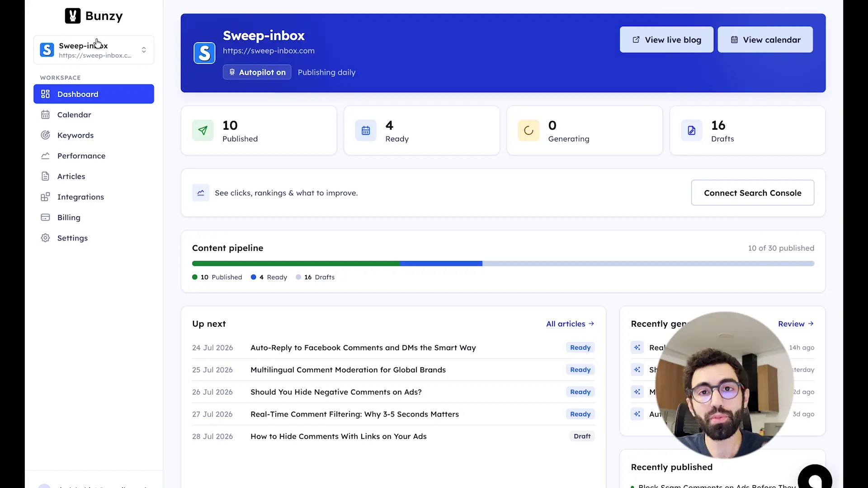Viewport: 868px width, 488px height.
Task: Click the sparkle icon on the yesterday item
Action: pos(637,370)
